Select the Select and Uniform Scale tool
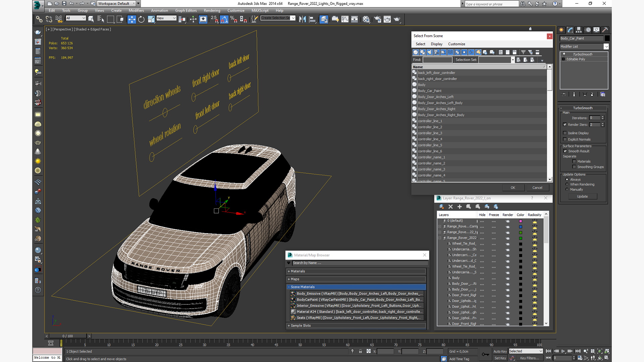Viewport: 644px width, 362px height. tap(151, 19)
